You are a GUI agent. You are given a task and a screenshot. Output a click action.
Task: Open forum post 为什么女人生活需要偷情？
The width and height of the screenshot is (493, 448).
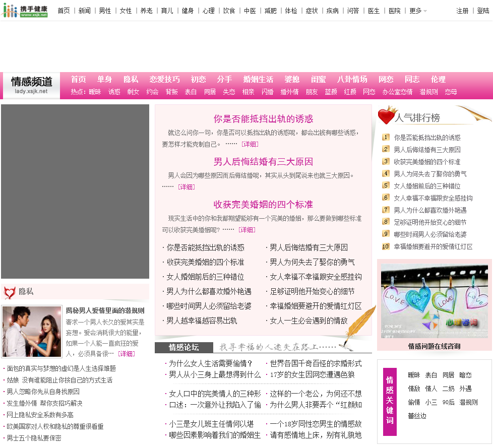click(211, 363)
